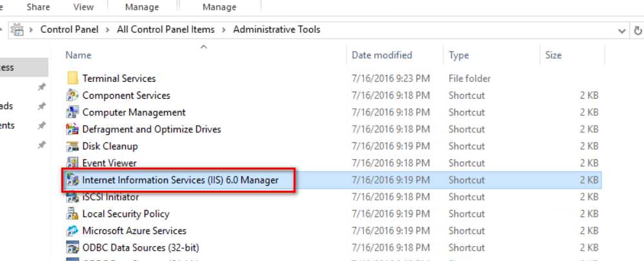Expand the chevron after All Control Panel Items
The width and height of the screenshot is (644, 261).
224,30
